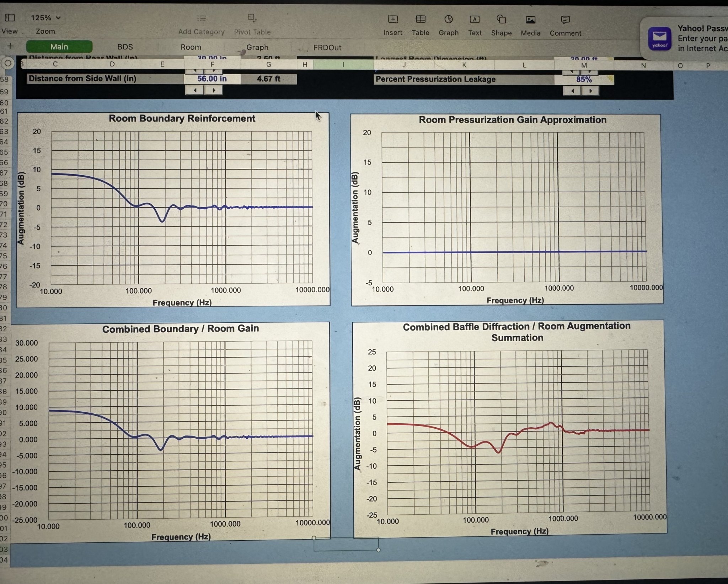The image size is (728, 584).
Task: Select the Combined Boundary / Room Gain chart
Action: coord(171,432)
